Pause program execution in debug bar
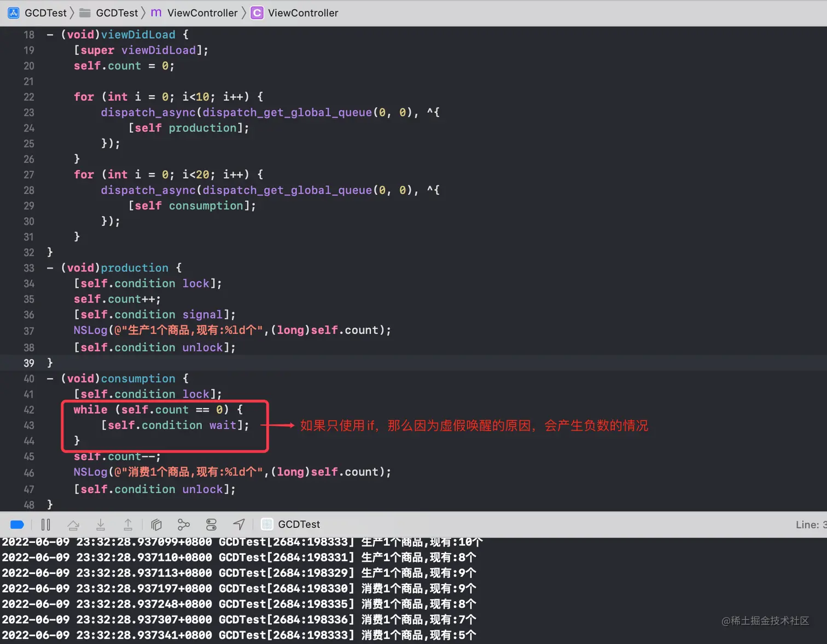This screenshot has width=827, height=644. [46, 525]
